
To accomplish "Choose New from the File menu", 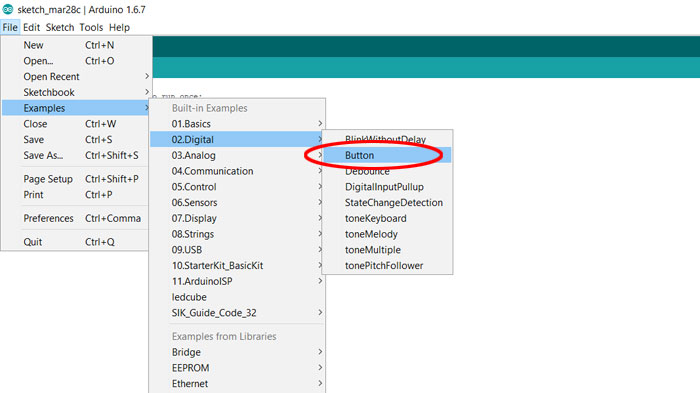I will click(76, 45).
